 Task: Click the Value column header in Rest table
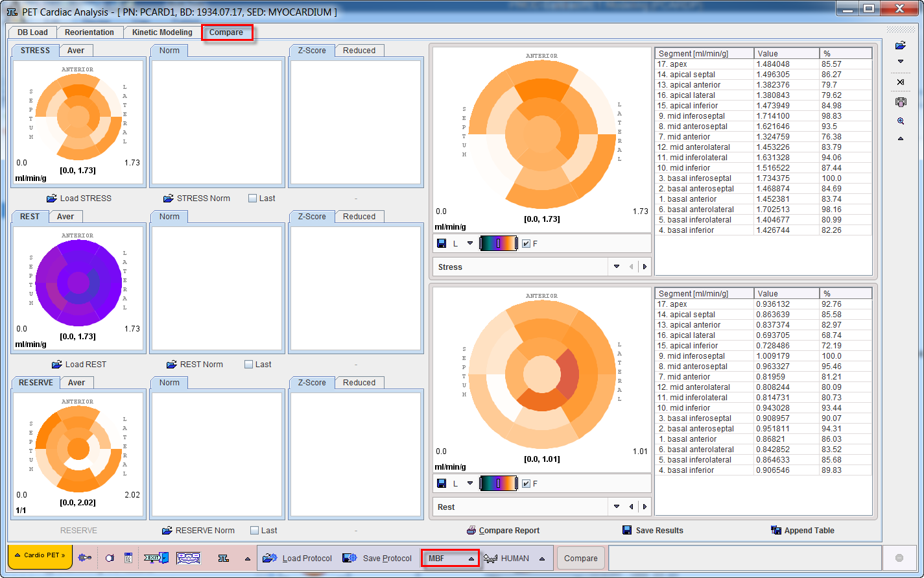click(x=787, y=293)
